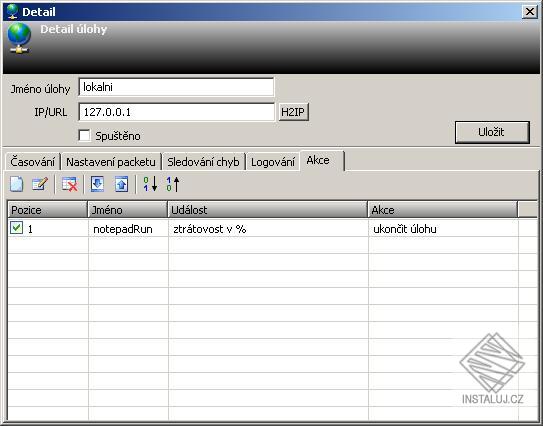Edit the selected action with pencil icon
This screenshot has height=426, width=543.
click(x=40, y=184)
